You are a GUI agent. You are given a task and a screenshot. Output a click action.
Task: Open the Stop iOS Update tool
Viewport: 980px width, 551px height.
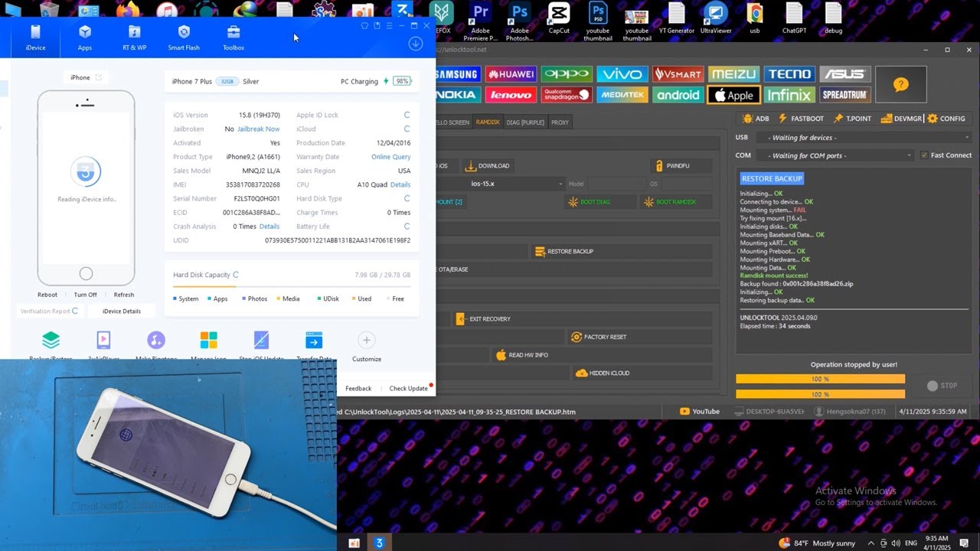pos(261,345)
